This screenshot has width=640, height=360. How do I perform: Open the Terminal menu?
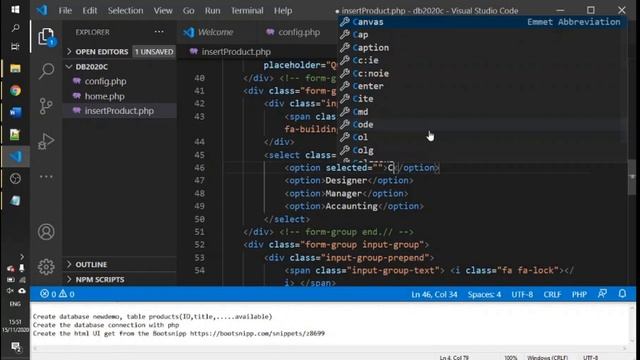pos(247,11)
